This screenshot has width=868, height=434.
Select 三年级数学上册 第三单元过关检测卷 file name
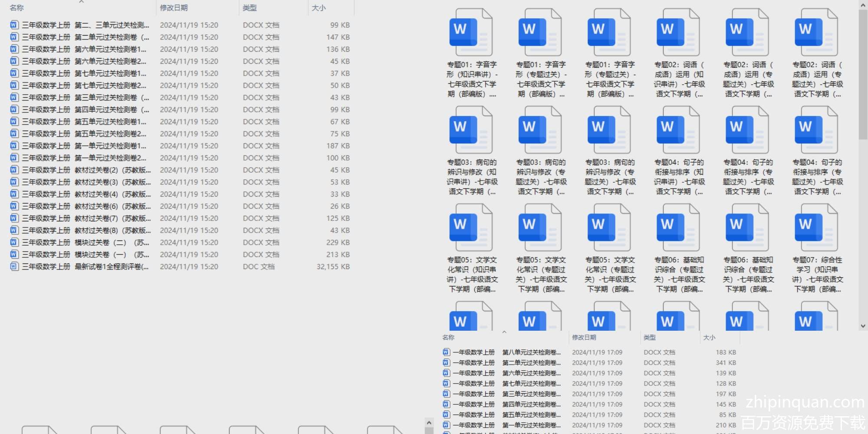pos(85,98)
